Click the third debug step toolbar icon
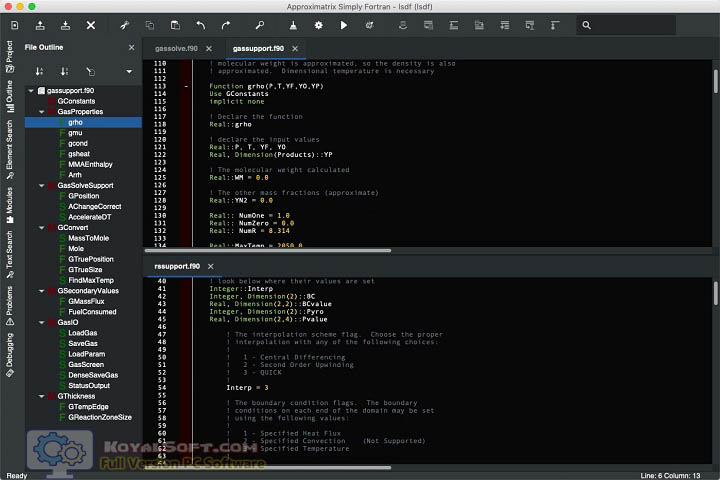 pyautogui.click(x=454, y=25)
